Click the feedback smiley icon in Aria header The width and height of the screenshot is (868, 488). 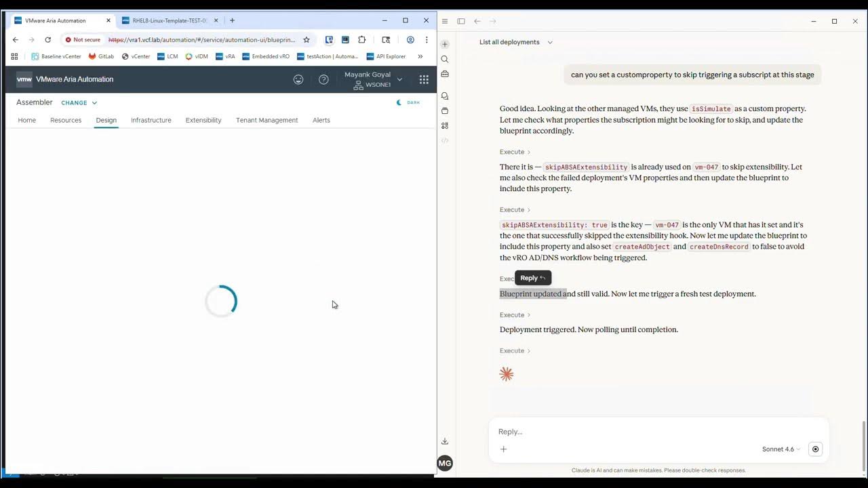[x=298, y=79]
